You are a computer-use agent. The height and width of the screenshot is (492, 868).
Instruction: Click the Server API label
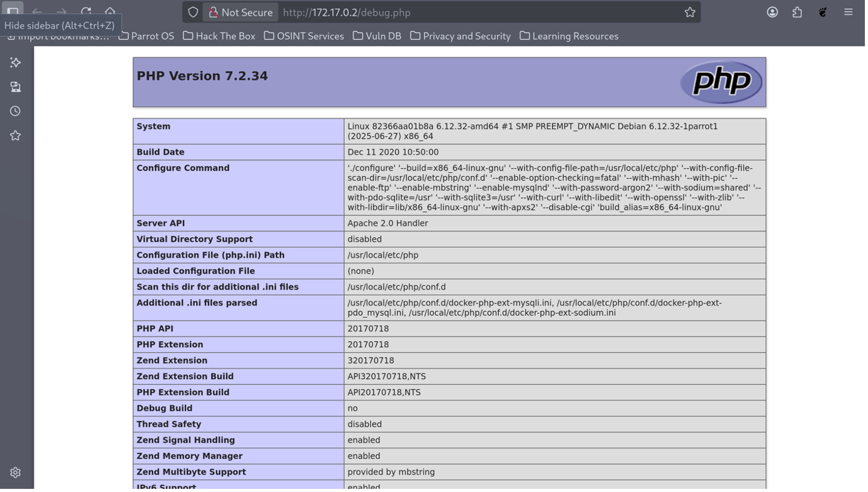pos(165,224)
